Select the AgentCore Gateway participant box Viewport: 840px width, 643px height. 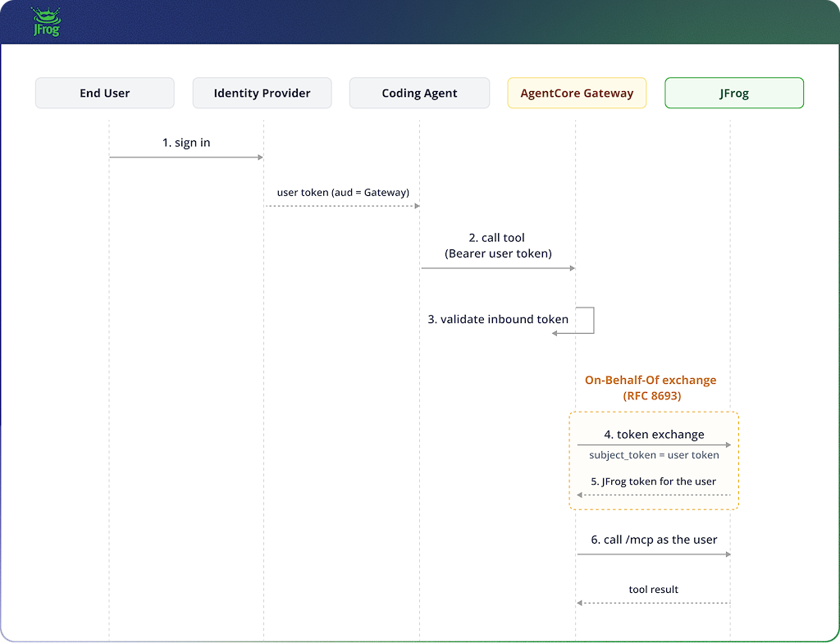click(577, 93)
